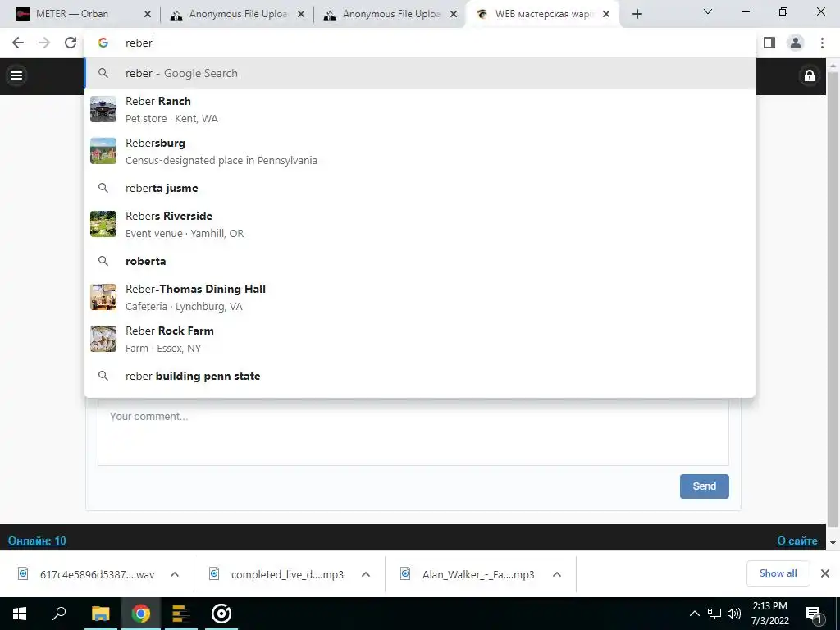
Task: Click the Rebersburg thumbnail image
Action: tap(103, 151)
